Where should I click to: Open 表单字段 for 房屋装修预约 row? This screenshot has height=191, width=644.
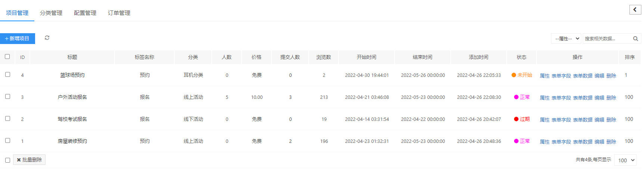[x=561, y=142]
